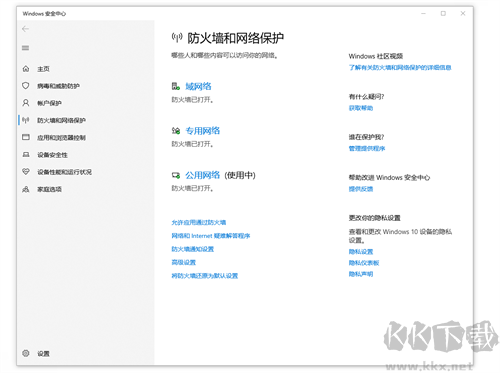Viewport: 500px width, 373px height.
Task: Open firewall details link under Windows 社区视频
Action: tap(400, 68)
